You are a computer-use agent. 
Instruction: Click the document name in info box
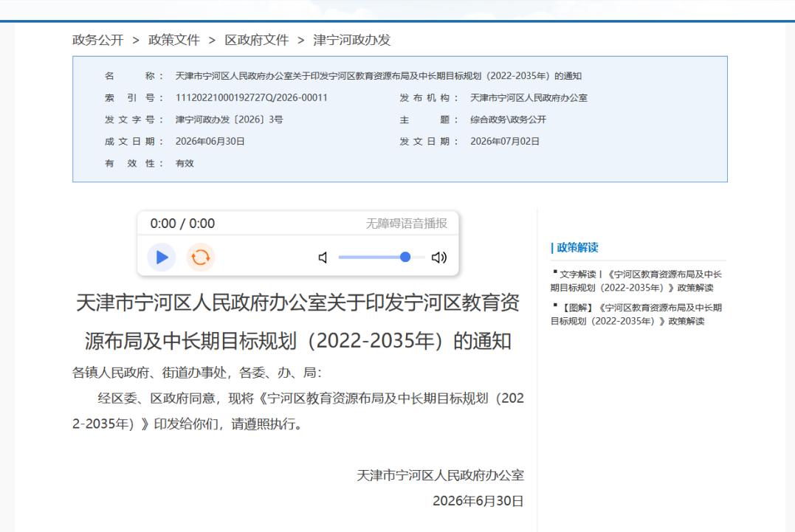click(378, 76)
